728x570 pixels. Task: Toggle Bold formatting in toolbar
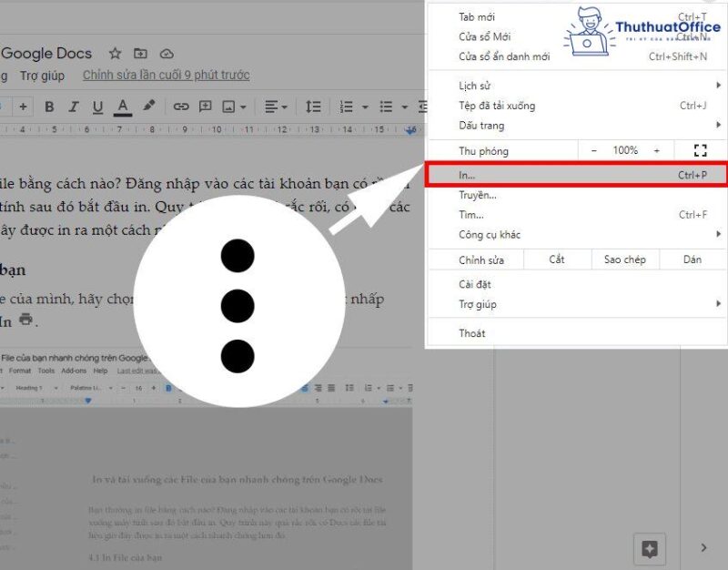pyautogui.click(x=49, y=107)
